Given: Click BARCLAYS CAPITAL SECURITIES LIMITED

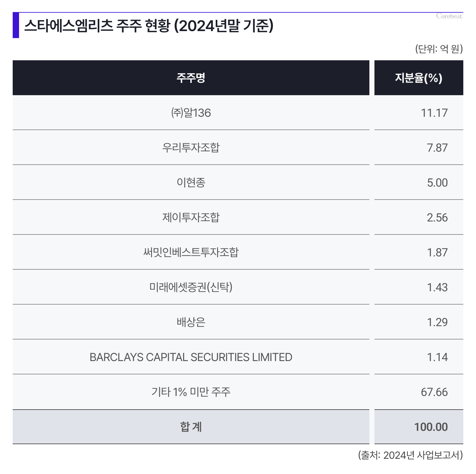Looking at the screenshot, I should 191,357.
